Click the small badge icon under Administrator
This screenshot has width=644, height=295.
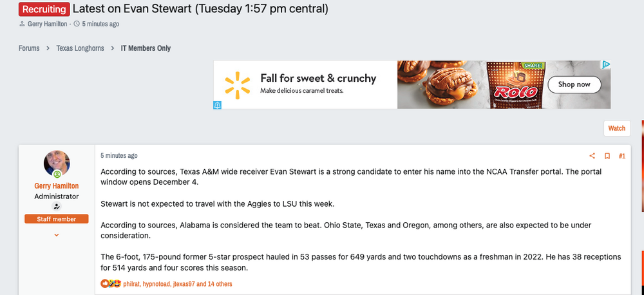tap(57, 207)
